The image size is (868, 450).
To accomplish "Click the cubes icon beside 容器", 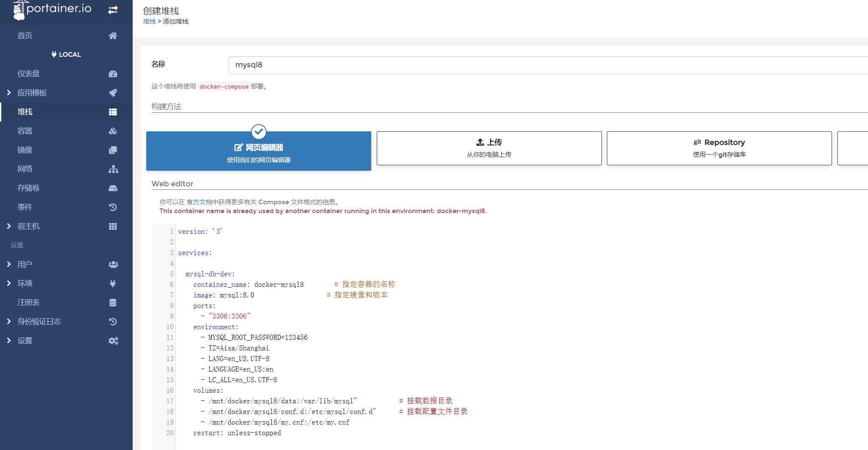I will coord(113,131).
